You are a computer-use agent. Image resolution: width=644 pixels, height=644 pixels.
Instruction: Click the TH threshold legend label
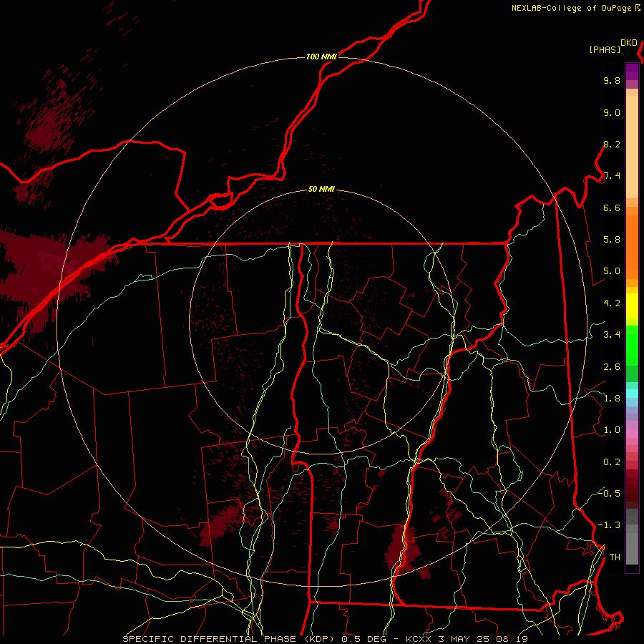[615, 557]
